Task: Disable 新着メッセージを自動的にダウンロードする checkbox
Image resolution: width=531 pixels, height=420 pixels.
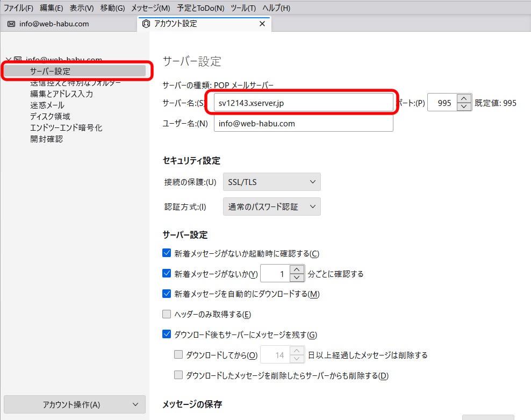Action: (167, 294)
